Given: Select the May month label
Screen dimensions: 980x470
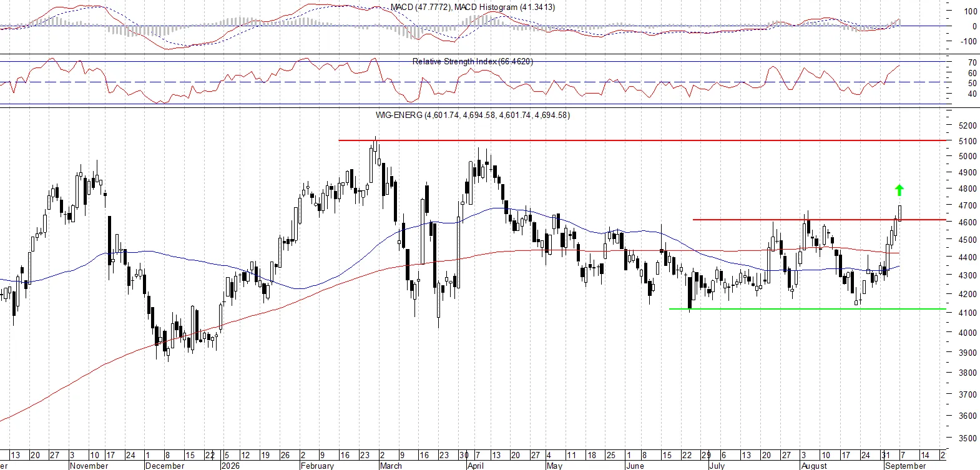Looking at the screenshot, I should (x=554, y=466).
